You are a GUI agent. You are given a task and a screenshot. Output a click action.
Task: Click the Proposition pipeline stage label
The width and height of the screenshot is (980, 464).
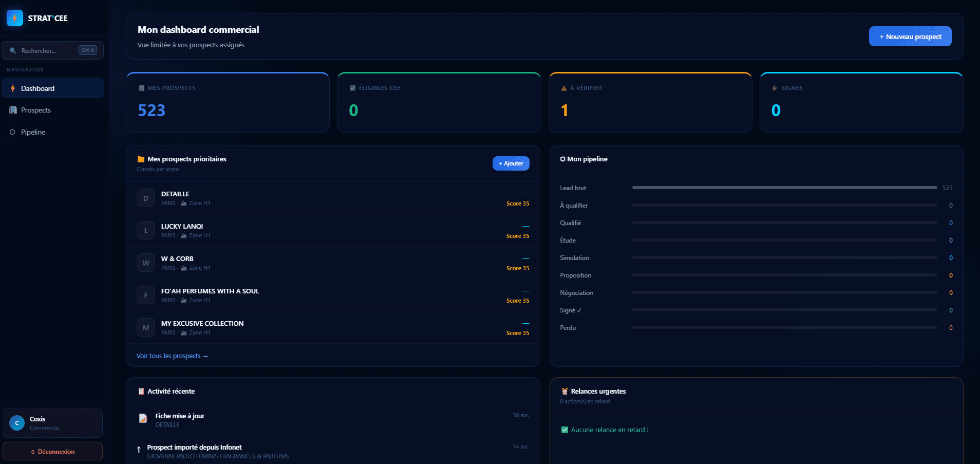point(575,275)
